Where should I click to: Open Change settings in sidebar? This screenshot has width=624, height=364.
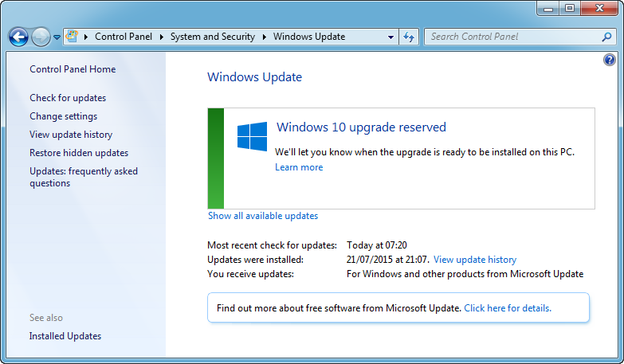pyautogui.click(x=63, y=116)
